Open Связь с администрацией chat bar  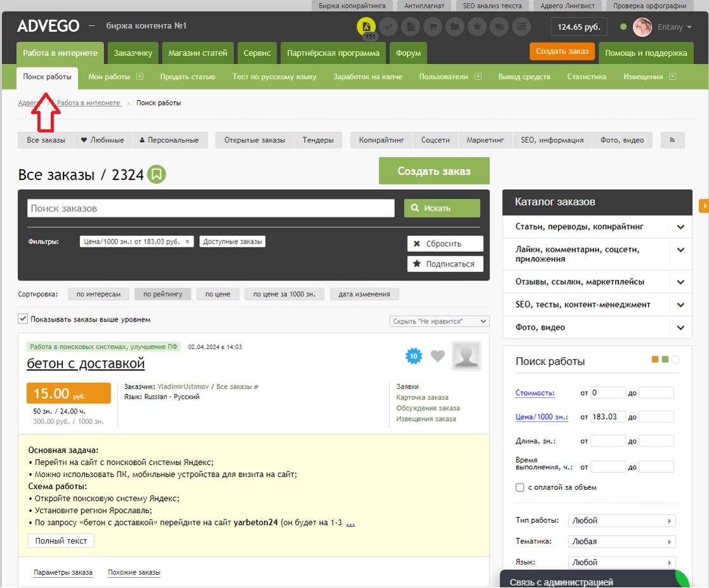595,579
